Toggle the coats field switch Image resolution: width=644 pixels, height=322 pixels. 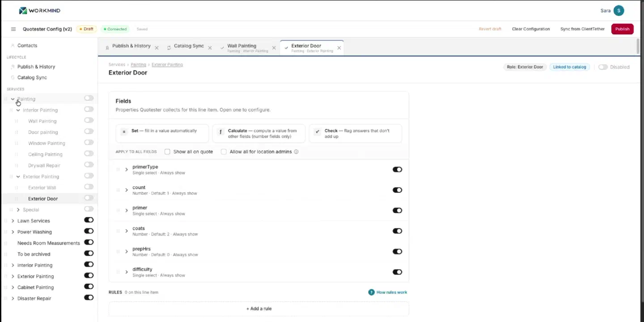point(397,231)
